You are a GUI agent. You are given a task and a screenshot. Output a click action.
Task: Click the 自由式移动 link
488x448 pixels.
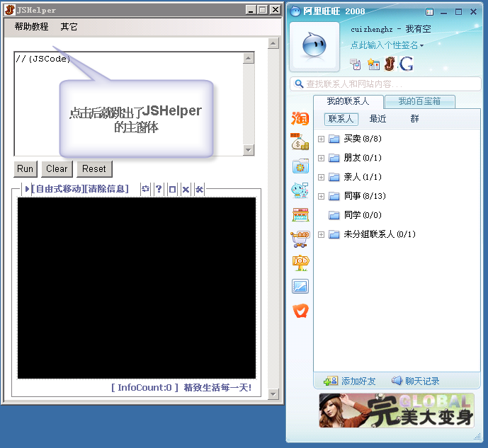[x=58, y=189]
